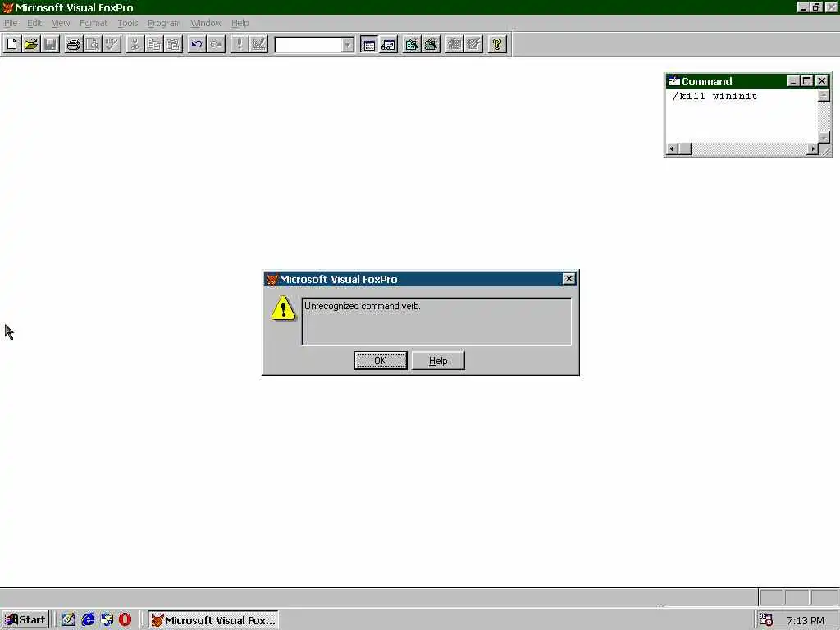Click the Modify Form toolbar icon
This screenshot has height=630, width=840.
(258, 44)
